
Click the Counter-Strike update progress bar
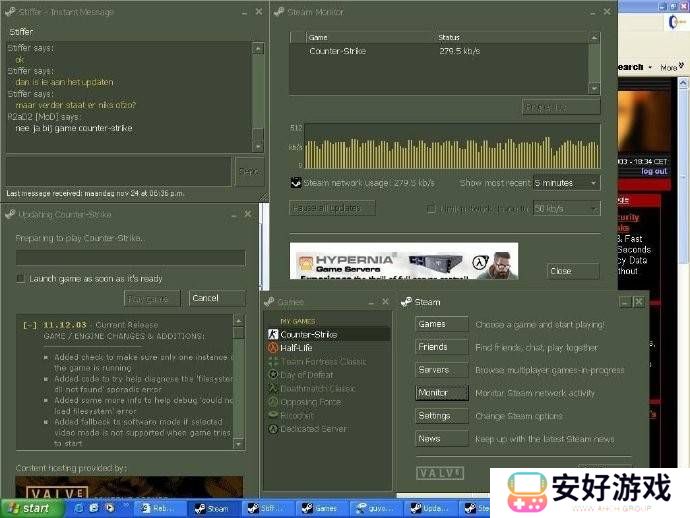(x=130, y=258)
